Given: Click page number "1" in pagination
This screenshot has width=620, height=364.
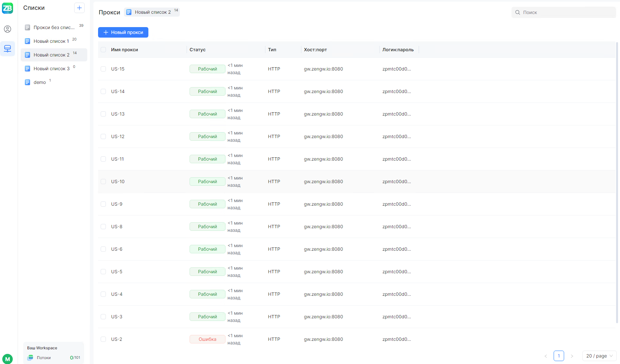Looking at the screenshot, I should click(559, 356).
